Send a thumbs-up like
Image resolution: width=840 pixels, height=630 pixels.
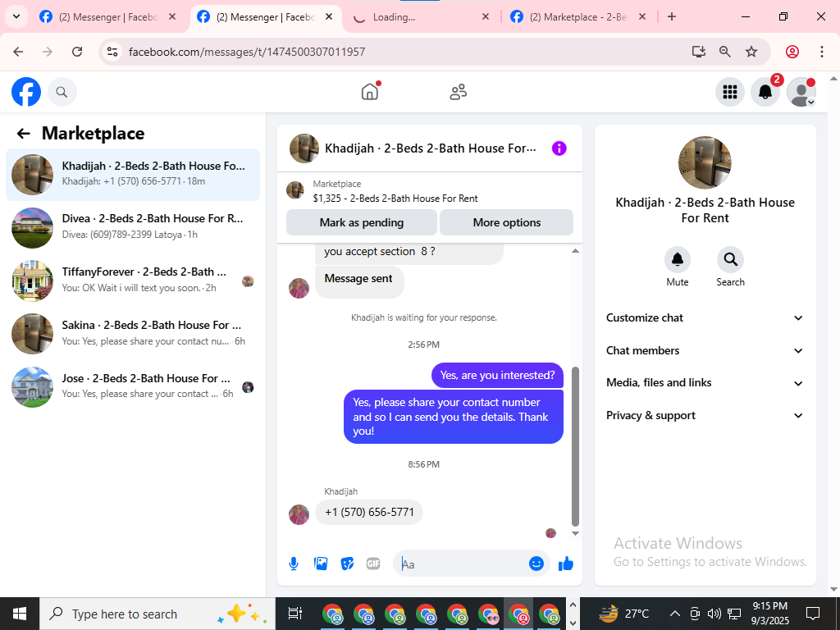566,564
